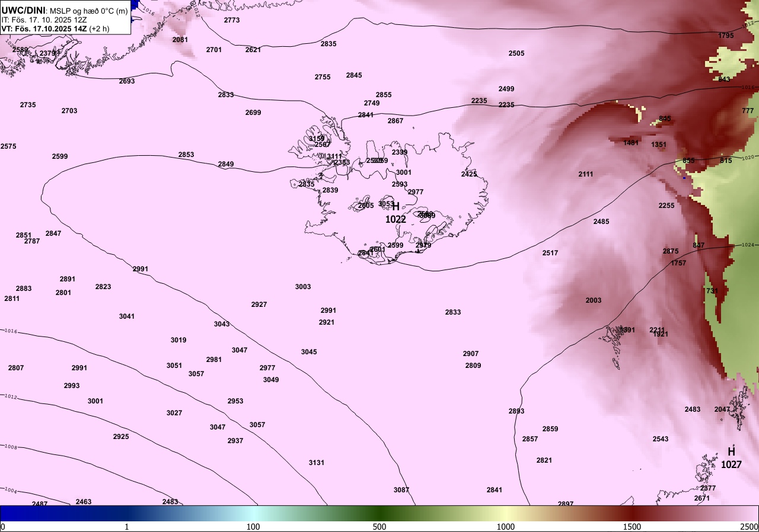Click the 2047 value near Shetland
The width and height of the screenshot is (759, 532).
click(722, 409)
